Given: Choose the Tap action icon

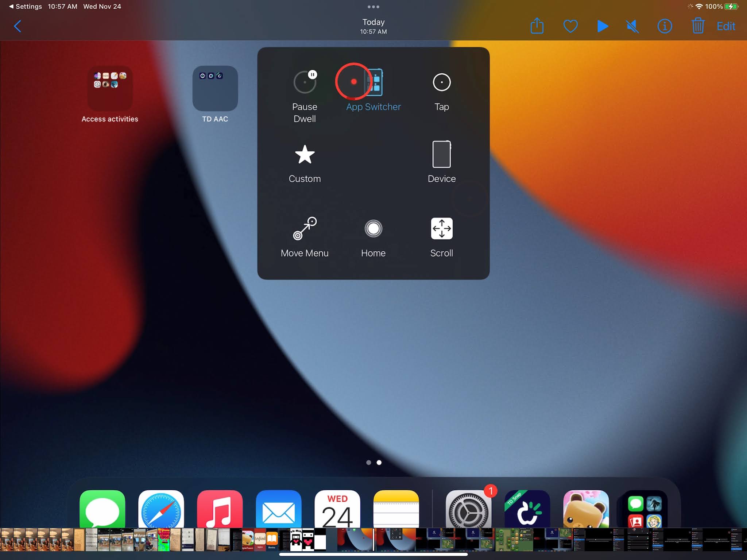Looking at the screenshot, I should 441,82.
